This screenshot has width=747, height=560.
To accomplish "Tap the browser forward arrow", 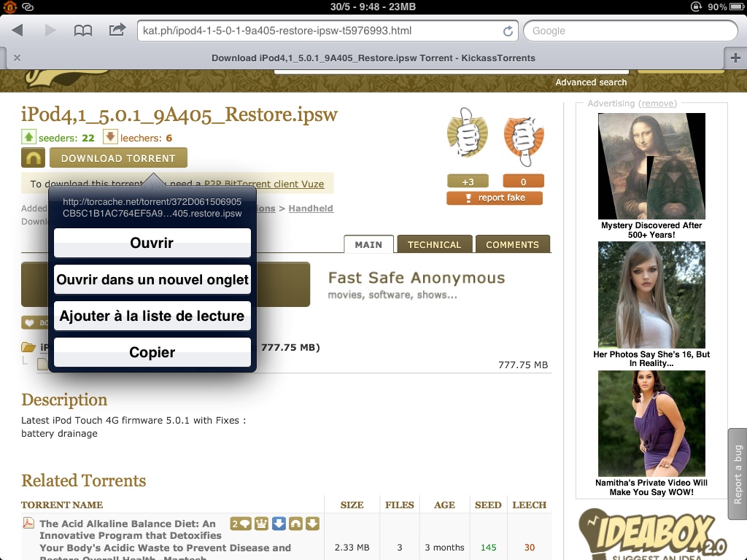I will 50,31.
